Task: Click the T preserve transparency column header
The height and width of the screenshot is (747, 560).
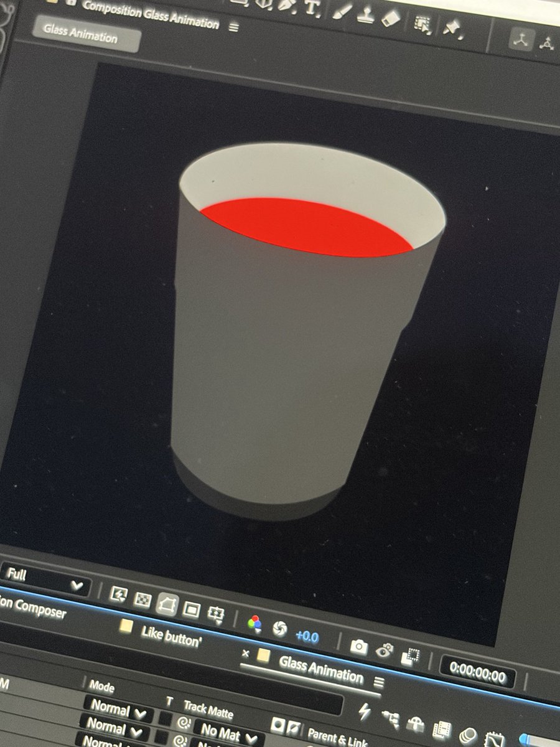Action: pos(169,701)
